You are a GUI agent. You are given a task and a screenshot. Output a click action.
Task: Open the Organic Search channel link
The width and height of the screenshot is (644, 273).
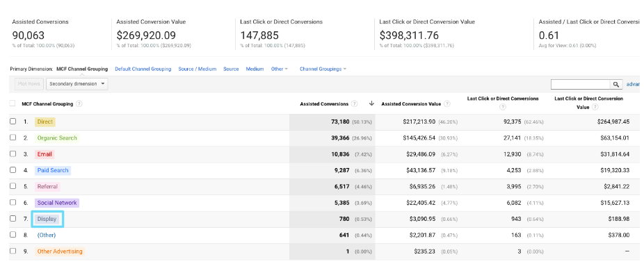[57, 138]
